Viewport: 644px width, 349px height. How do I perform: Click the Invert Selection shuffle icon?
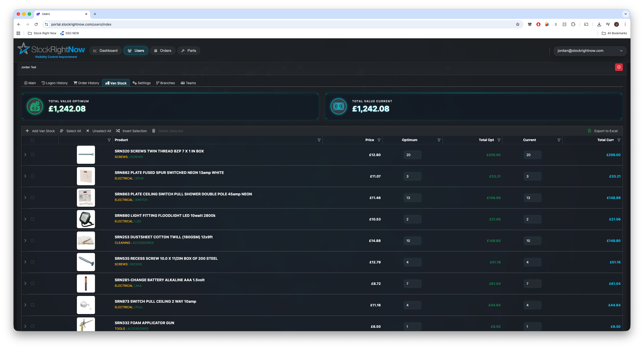(x=118, y=131)
